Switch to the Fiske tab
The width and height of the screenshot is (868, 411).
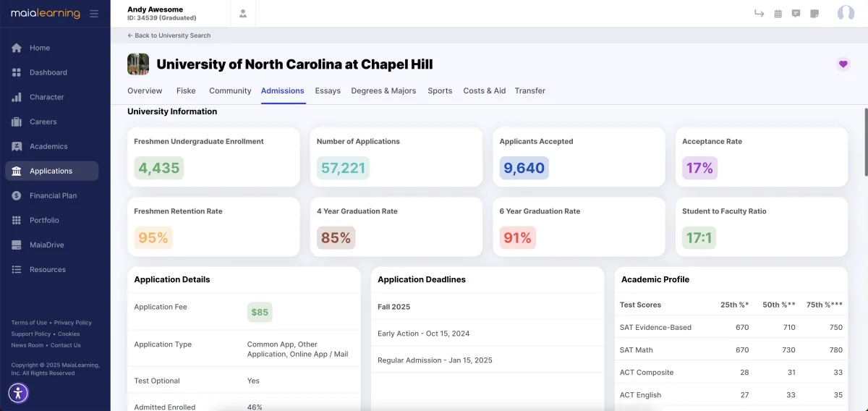[x=186, y=90]
